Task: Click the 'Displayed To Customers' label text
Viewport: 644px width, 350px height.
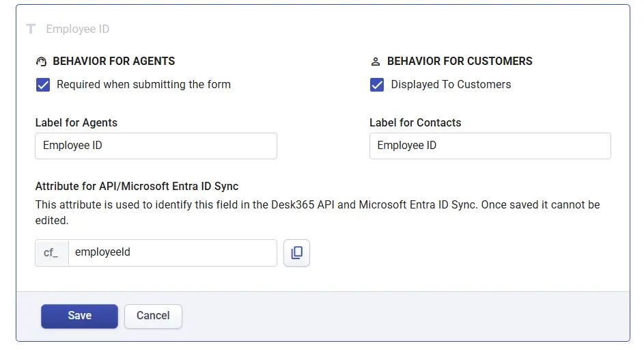Action: point(451,85)
